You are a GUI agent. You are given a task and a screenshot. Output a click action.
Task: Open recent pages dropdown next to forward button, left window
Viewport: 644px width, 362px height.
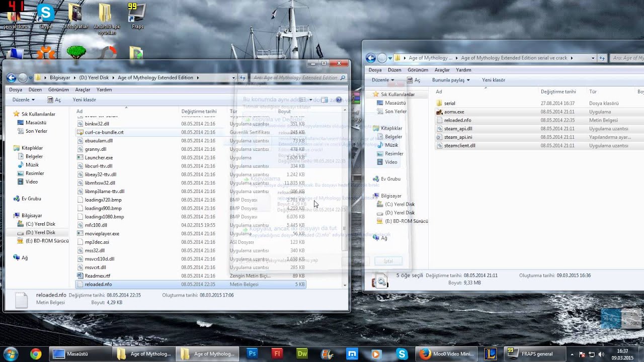coord(30,78)
